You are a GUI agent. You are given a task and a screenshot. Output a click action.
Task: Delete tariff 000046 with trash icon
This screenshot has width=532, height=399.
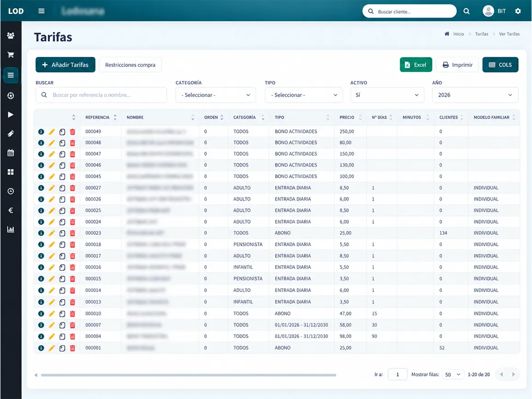(73, 165)
